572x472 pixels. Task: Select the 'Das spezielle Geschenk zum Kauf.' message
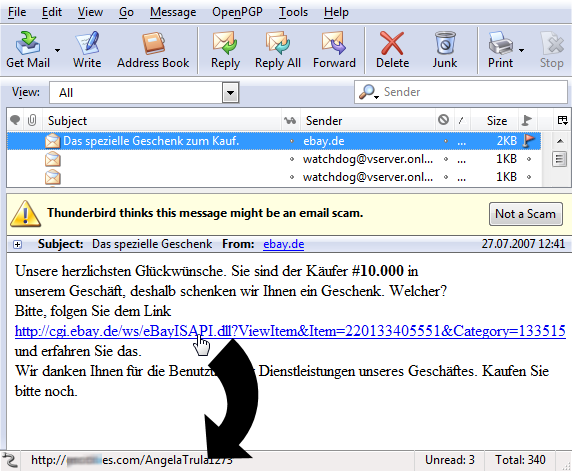(151, 141)
